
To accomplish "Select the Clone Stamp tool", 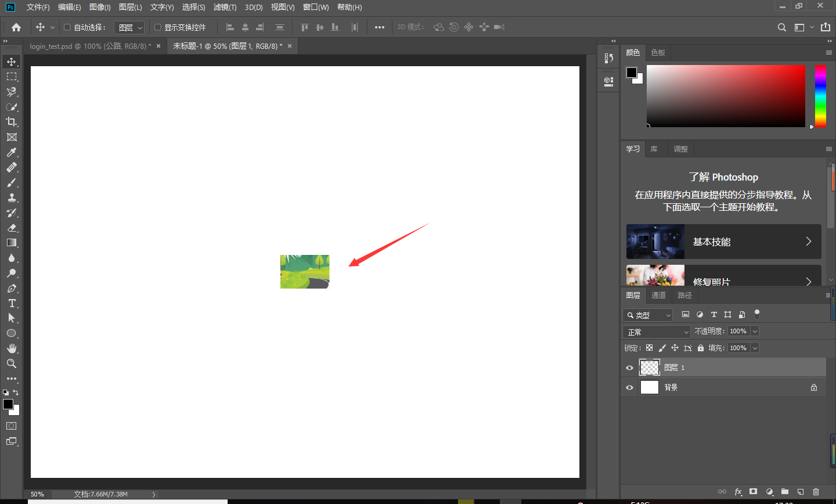I will click(12, 197).
